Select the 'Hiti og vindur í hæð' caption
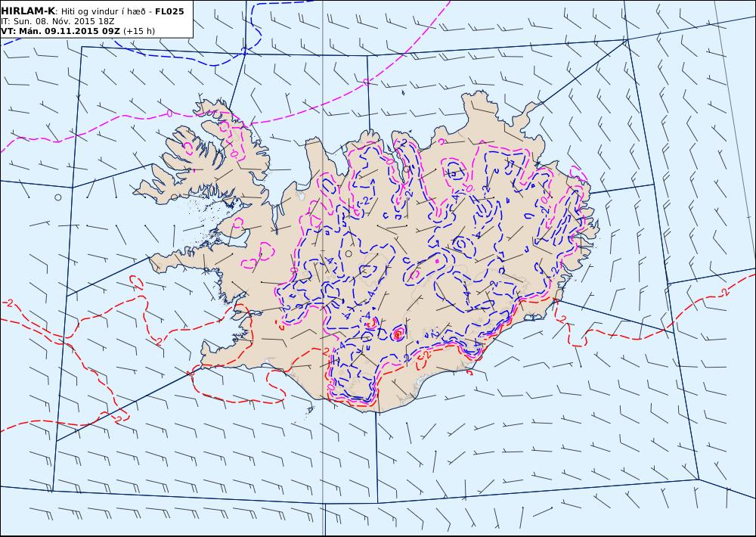The height and width of the screenshot is (537, 756). (x=104, y=11)
